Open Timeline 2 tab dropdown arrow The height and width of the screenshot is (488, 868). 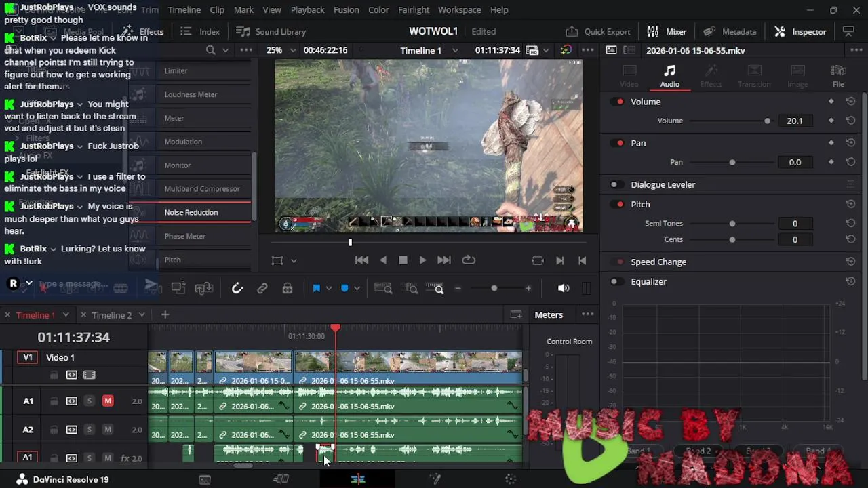tap(142, 314)
